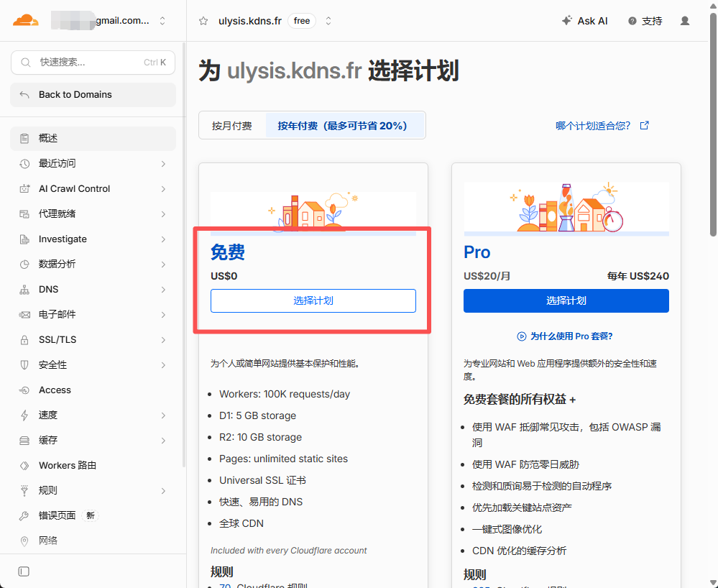
Task: Click the 缓存 storage icon
Action: [24, 441]
